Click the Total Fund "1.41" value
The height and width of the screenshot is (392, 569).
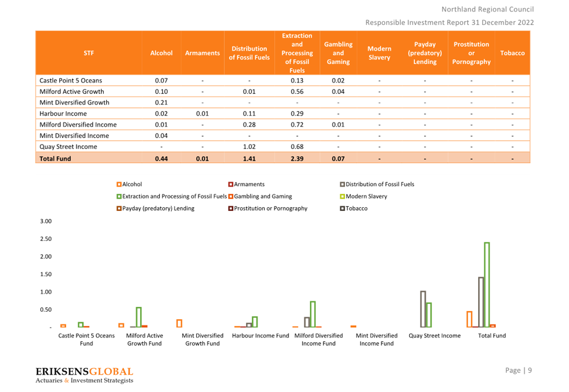pyautogui.click(x=249, y=158)
